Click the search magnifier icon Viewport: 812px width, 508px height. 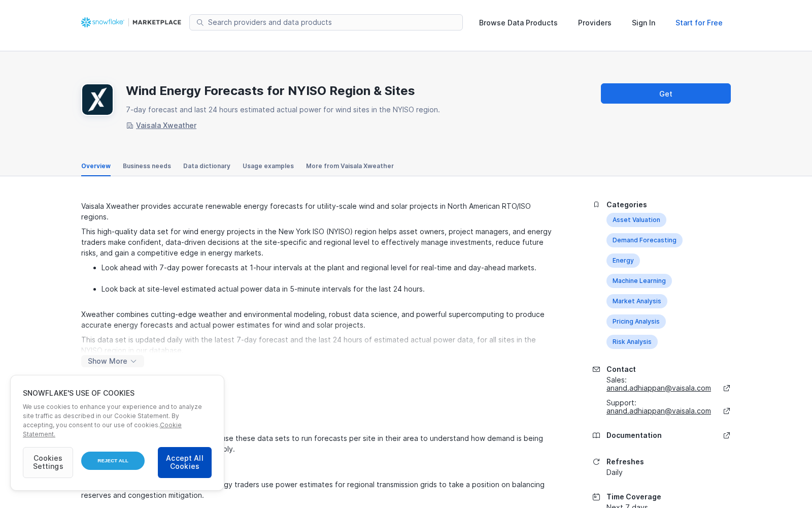(x=200, y=22)
